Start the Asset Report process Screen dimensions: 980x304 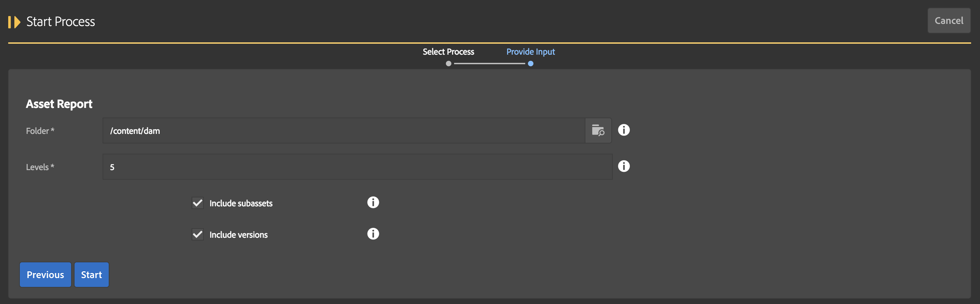coord(91,274)
